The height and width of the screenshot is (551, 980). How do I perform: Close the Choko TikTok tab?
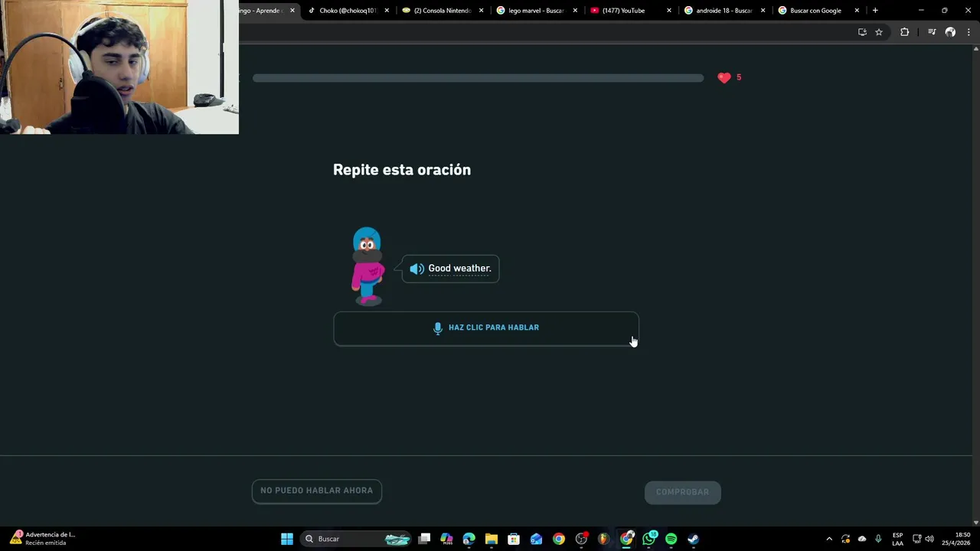(x=387, y=11)
